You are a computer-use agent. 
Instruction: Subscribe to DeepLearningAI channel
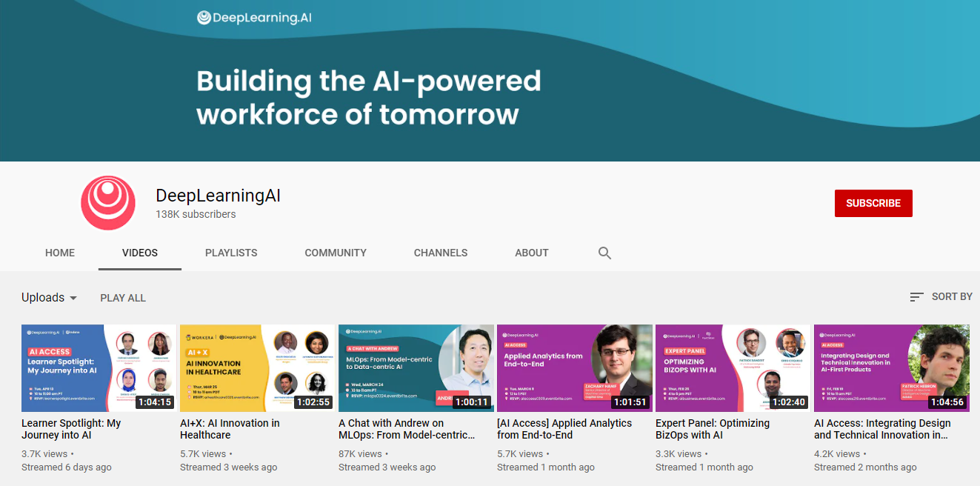[873, 203]
